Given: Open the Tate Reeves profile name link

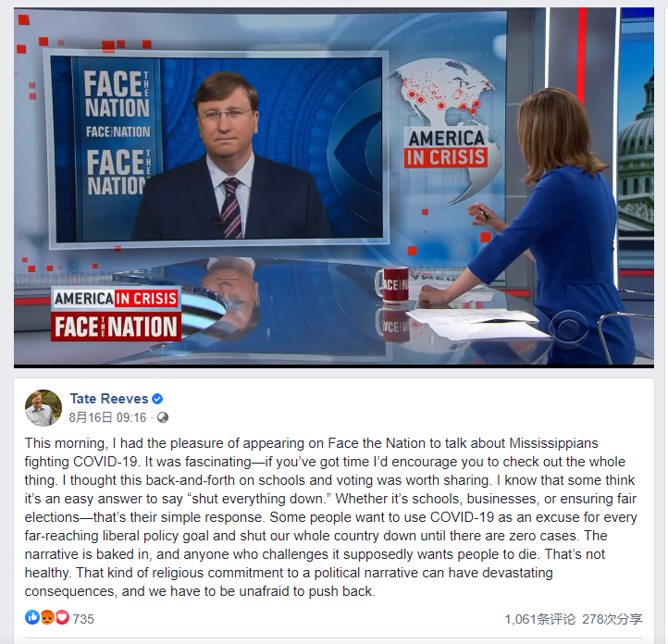Looking at the screenshot, I should pos(109,399).
